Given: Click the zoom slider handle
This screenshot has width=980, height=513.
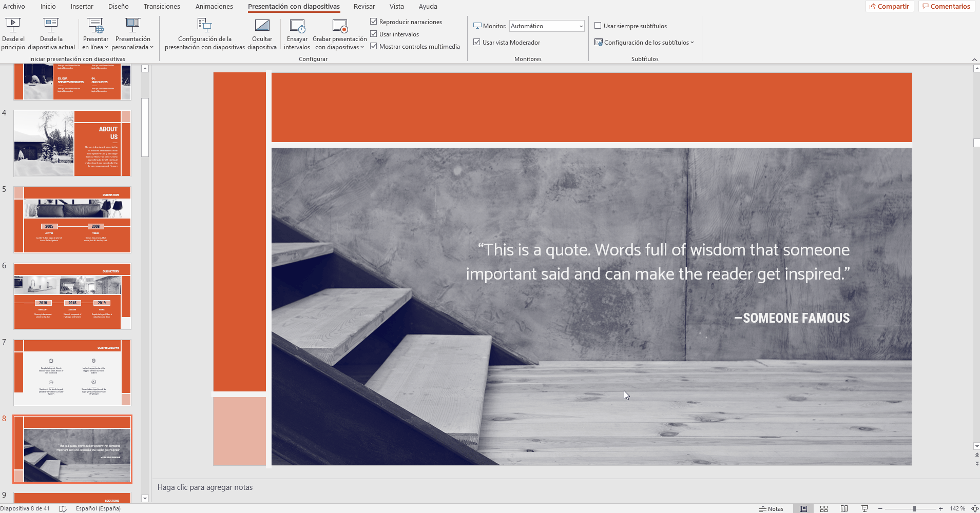Looking at the screenshot, I should click(914, 508).
